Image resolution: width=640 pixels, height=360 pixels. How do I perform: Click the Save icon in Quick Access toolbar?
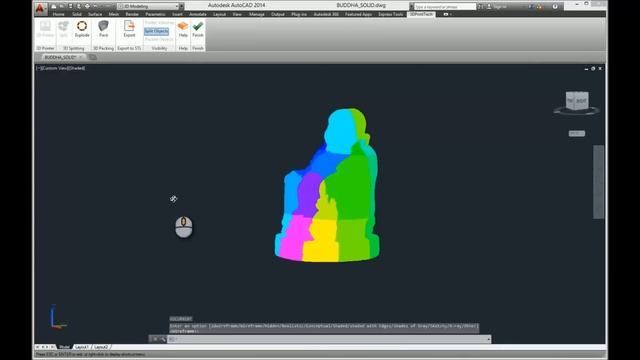click(70, 6)
